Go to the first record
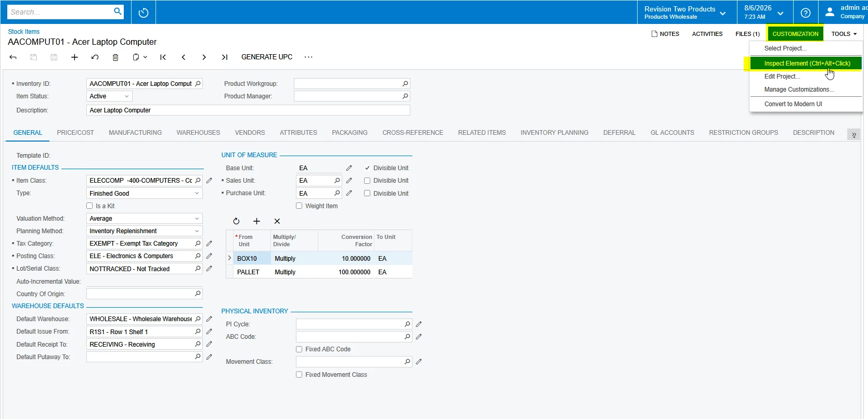Viewport: 868px width, 419px height. tap(163, 57)
